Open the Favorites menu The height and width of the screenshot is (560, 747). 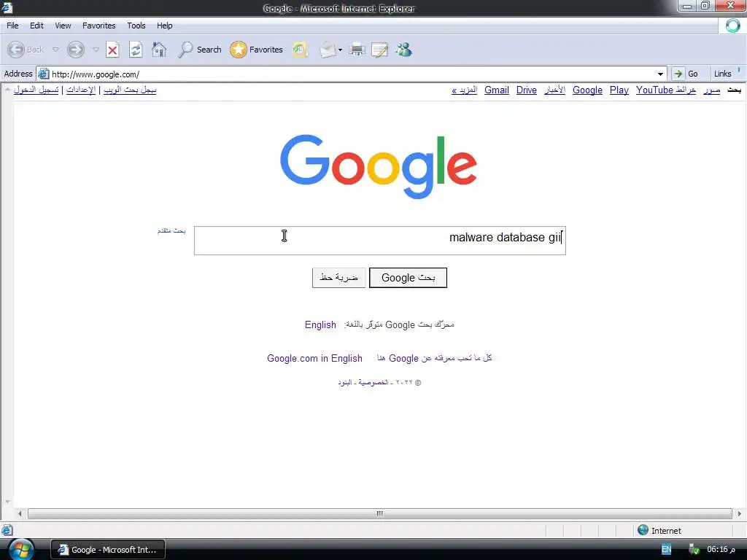(99, 26)
